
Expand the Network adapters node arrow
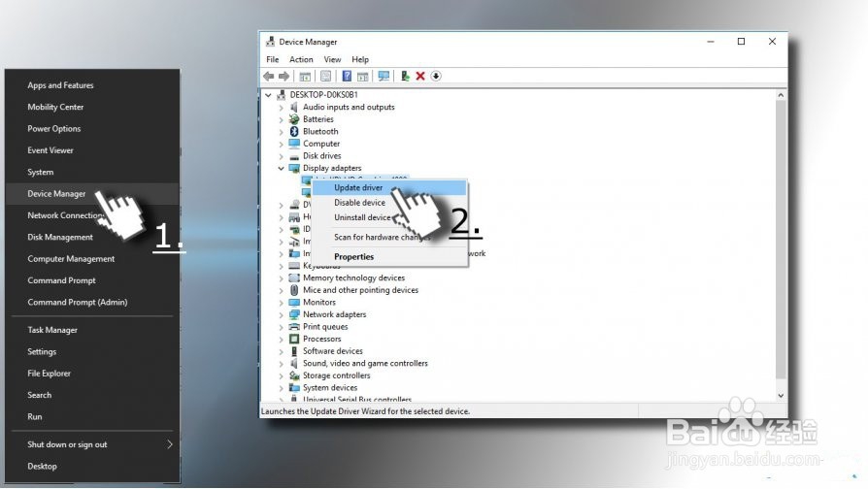[x=282, y=314]
